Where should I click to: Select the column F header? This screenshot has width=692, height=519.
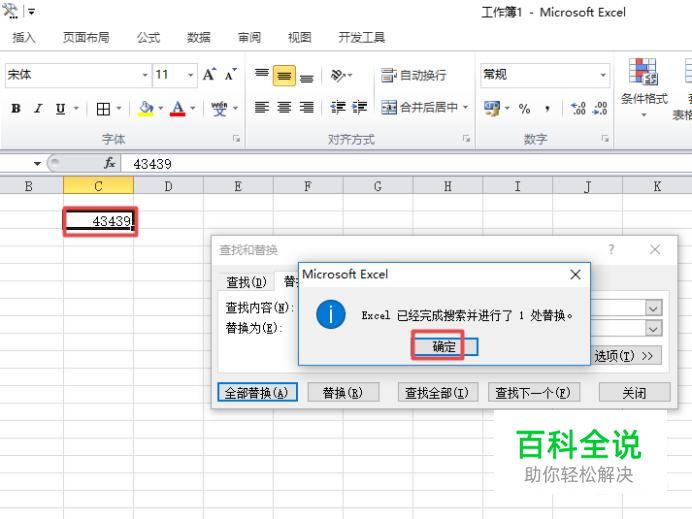pyautogui.click(x=308, y=186)
